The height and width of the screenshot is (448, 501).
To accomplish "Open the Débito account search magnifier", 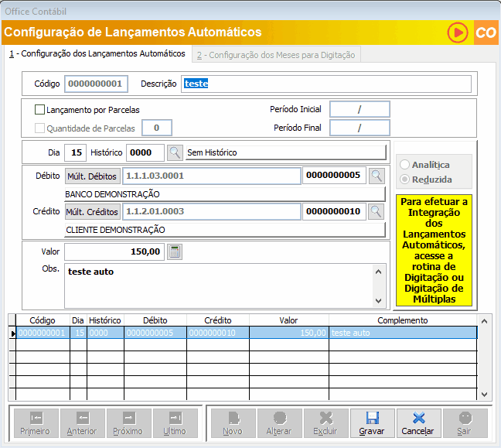I will (377, 176).
